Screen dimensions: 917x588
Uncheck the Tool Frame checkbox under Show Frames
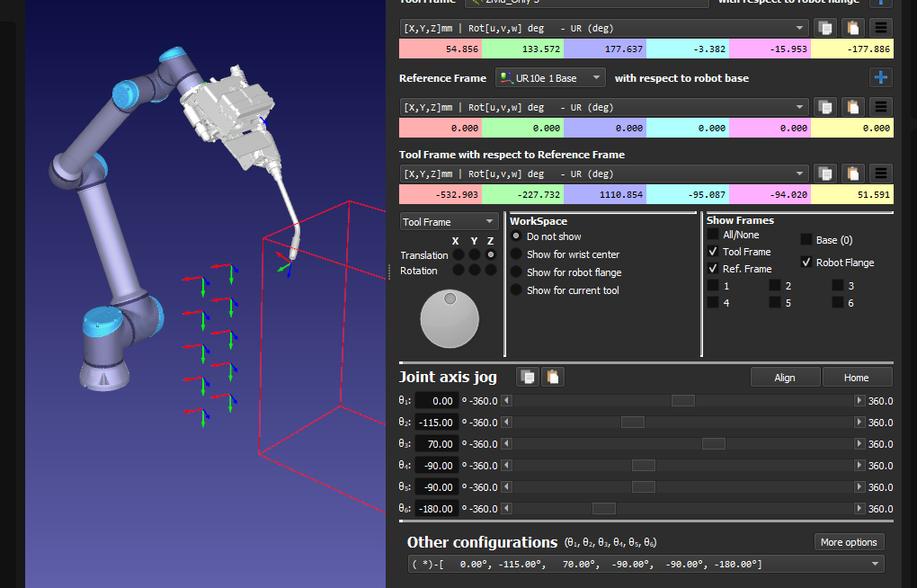point(713,253)
